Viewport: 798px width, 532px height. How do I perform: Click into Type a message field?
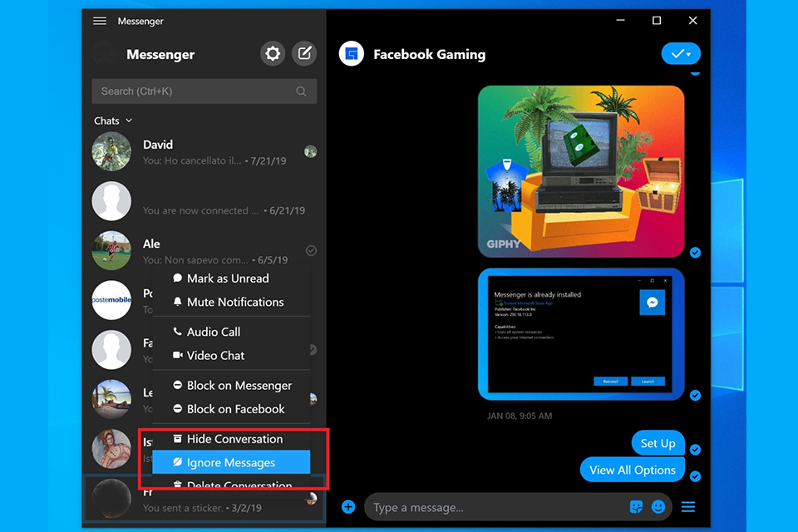(x=496, y=507)
